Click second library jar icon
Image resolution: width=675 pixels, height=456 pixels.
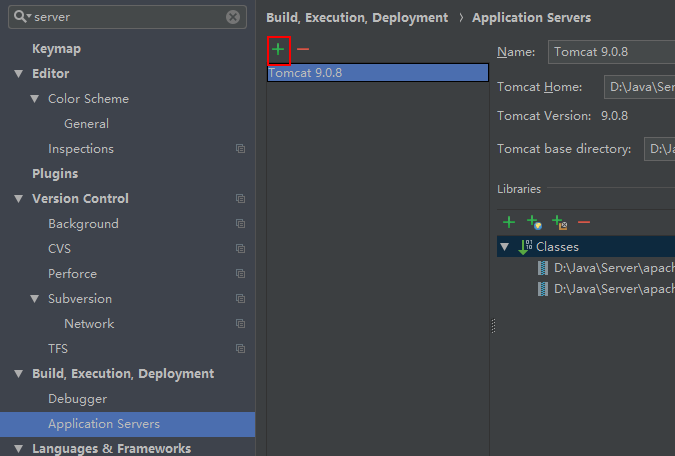pyautogui.click(x=543, y=288)
